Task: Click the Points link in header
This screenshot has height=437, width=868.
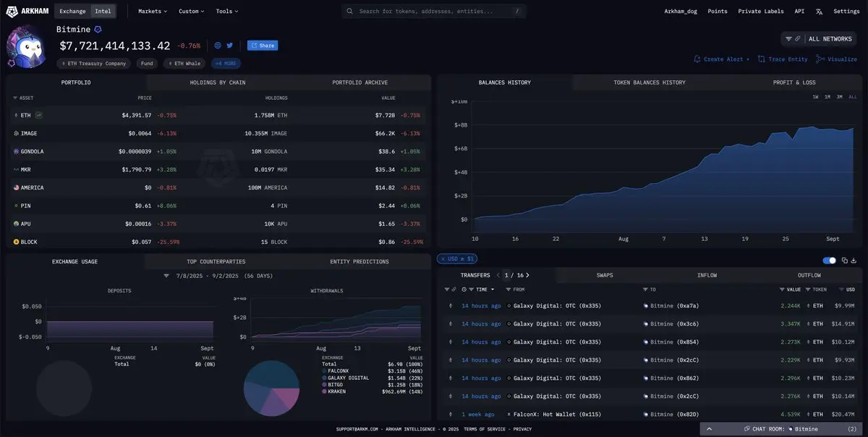Action: point(718,12)
